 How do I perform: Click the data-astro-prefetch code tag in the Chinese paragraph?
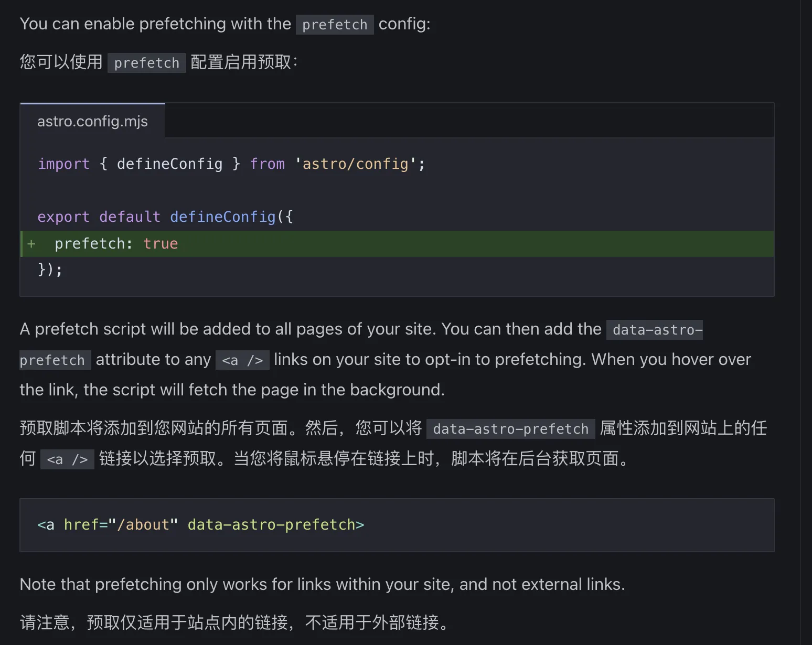coord(510,429)
